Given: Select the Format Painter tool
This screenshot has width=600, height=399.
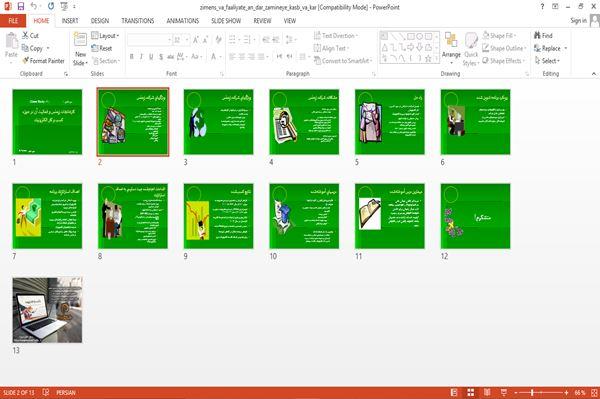Looking at the screenshot, I should (43, 60).
